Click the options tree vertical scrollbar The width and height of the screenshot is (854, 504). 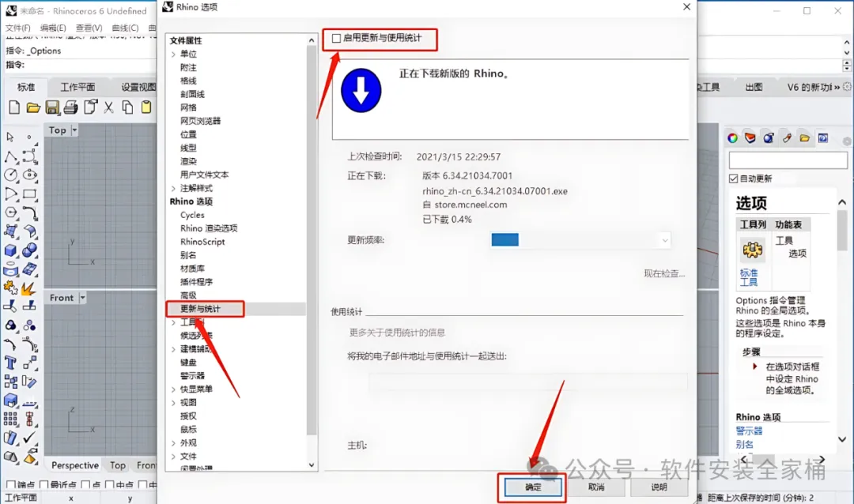[312, 239]
